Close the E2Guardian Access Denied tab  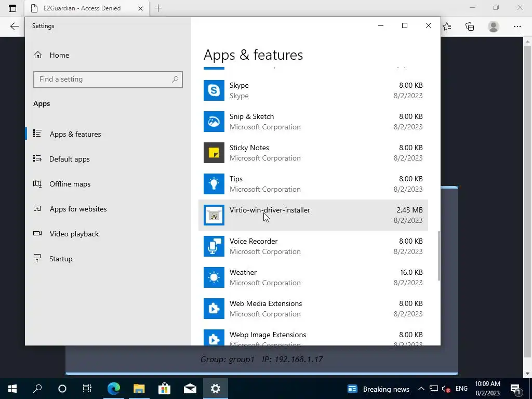[140, 8]
